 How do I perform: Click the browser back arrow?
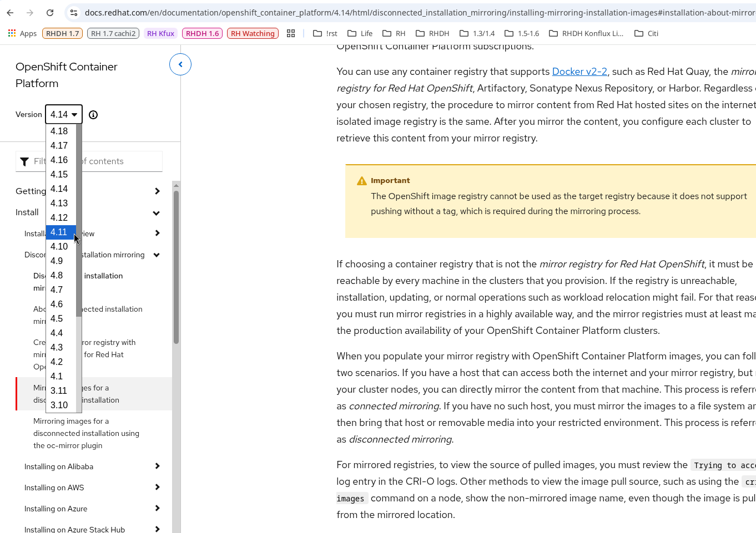point(10,13)
